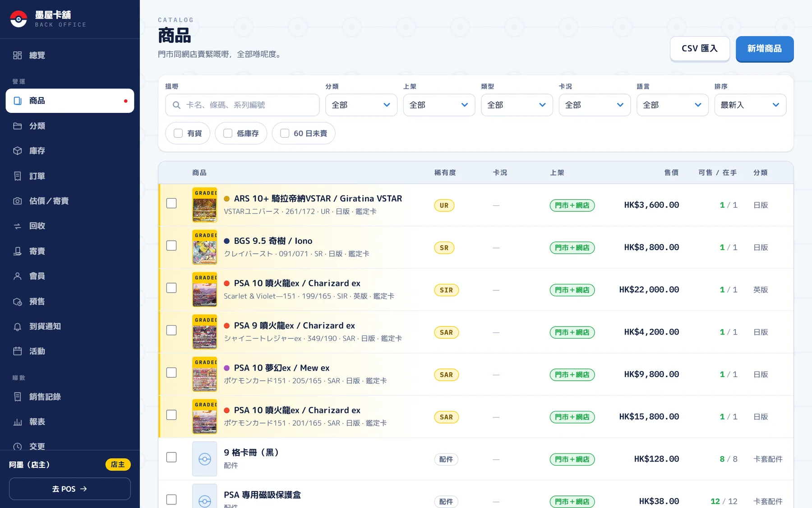Click the 會員 person icon in sidebar
Screen dimensions: 812x508
[18, 276]
